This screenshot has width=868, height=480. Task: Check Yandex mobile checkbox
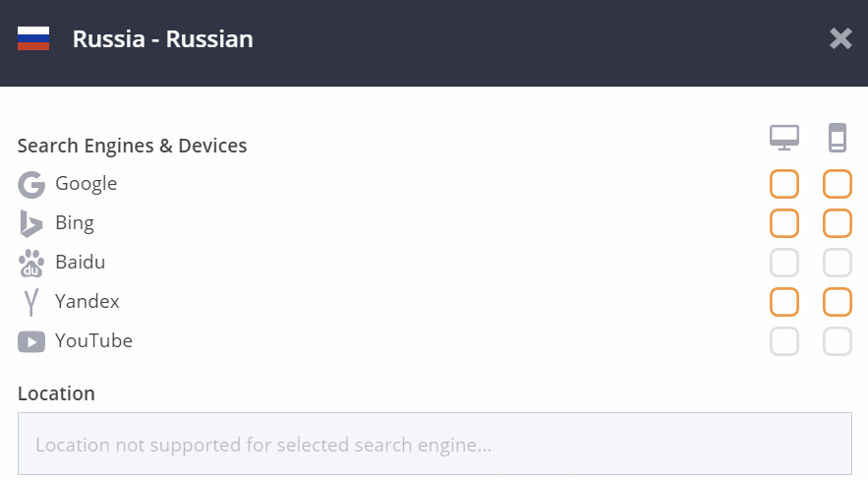pos(837,302)
